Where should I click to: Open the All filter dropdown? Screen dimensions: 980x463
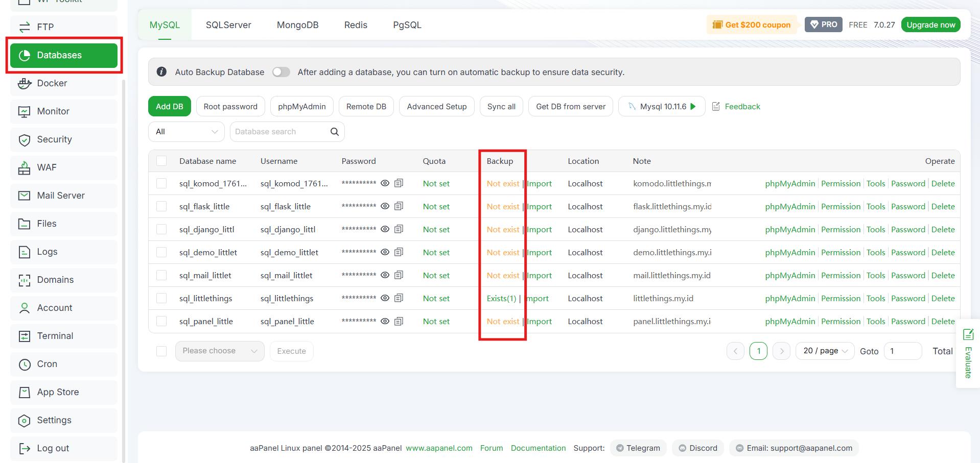[x=186, y=132]
